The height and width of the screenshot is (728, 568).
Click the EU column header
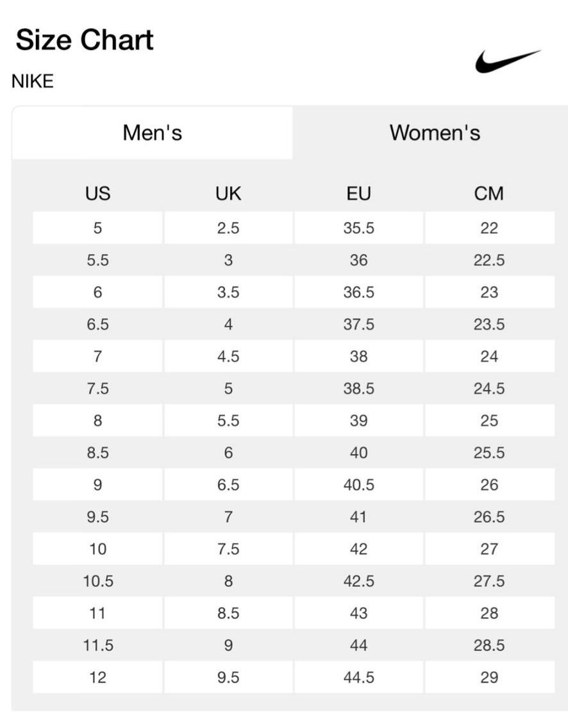point(358,193)
